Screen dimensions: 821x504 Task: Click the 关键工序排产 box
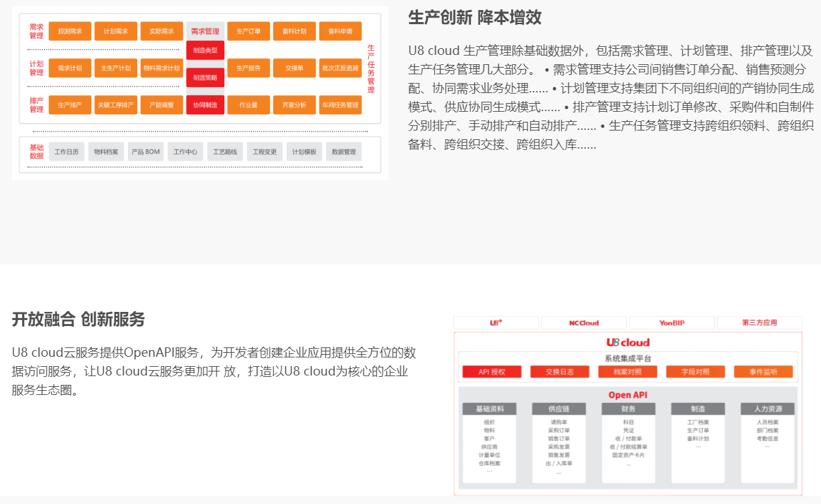[x=116, y=105]
